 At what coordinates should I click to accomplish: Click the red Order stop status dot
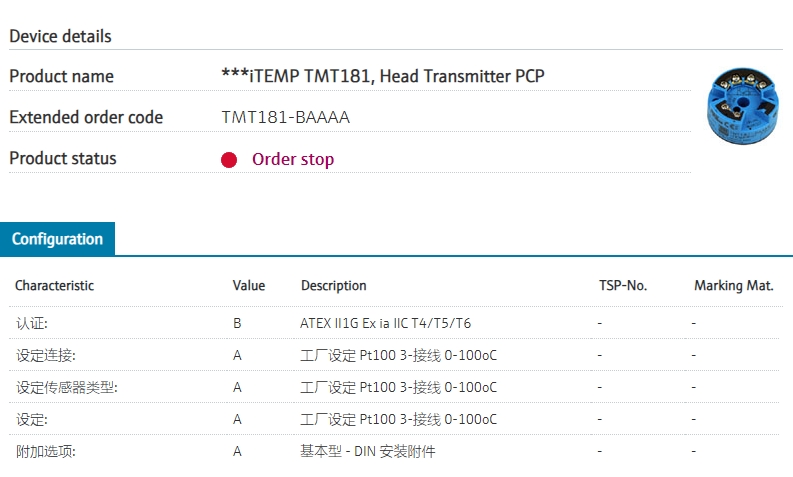[x=229, y=159]
